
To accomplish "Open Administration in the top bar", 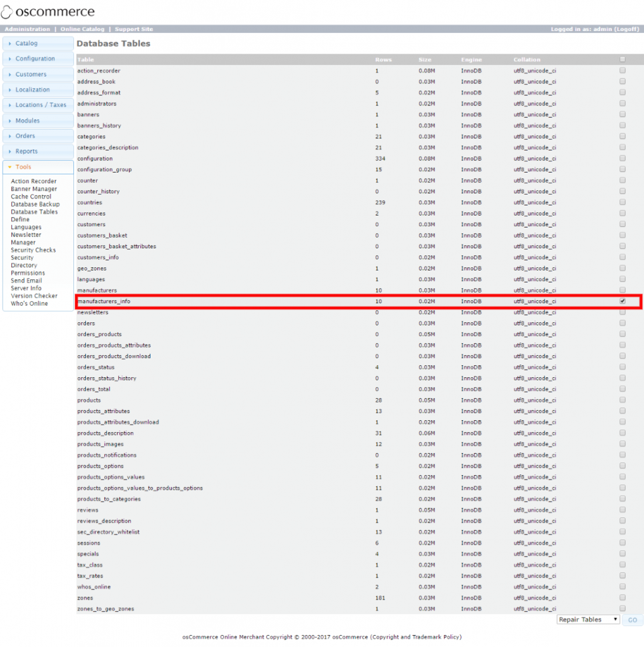I will tap(27, 29).
